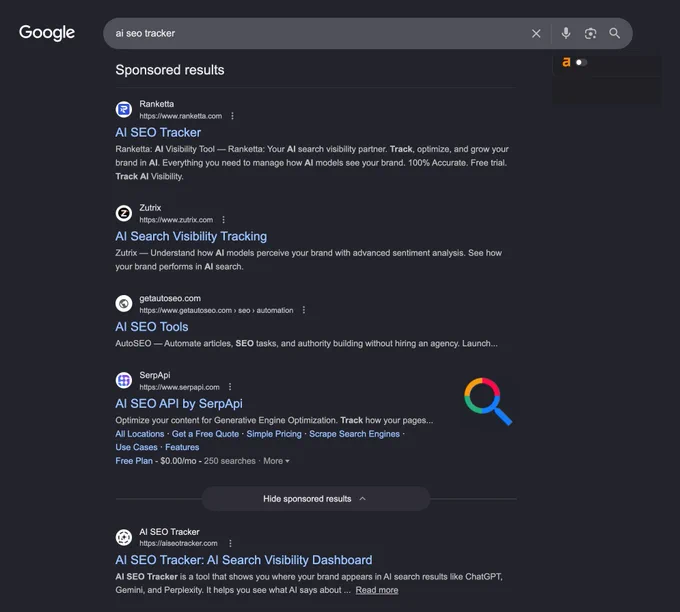680x612 pixels.
Task: Open the three-dot menu beside getautoseo.com URL
Action: (x=304, y=310)
